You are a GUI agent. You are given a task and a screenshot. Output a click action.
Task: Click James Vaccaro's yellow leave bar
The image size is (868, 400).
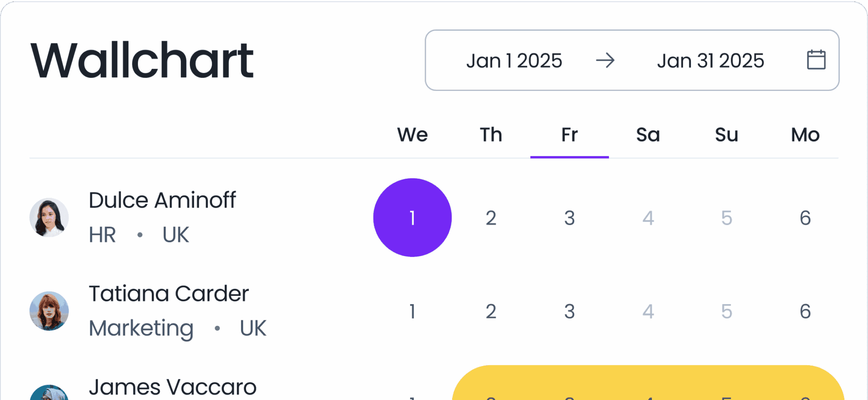tap(648, 384)
